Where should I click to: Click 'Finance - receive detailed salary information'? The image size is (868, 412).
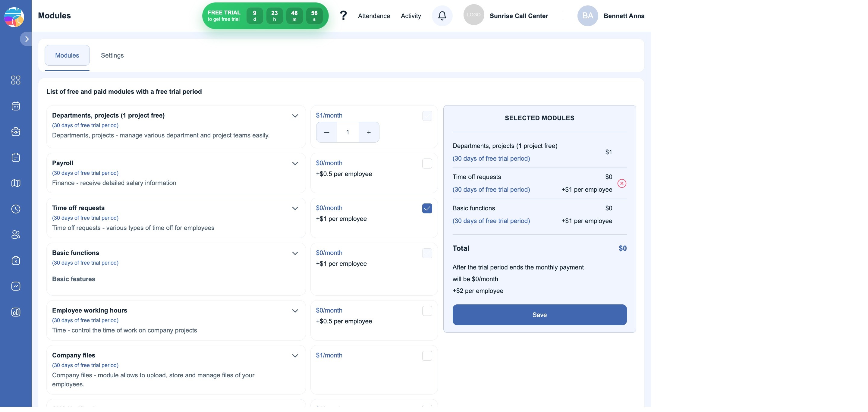click(x=114, y=183)
